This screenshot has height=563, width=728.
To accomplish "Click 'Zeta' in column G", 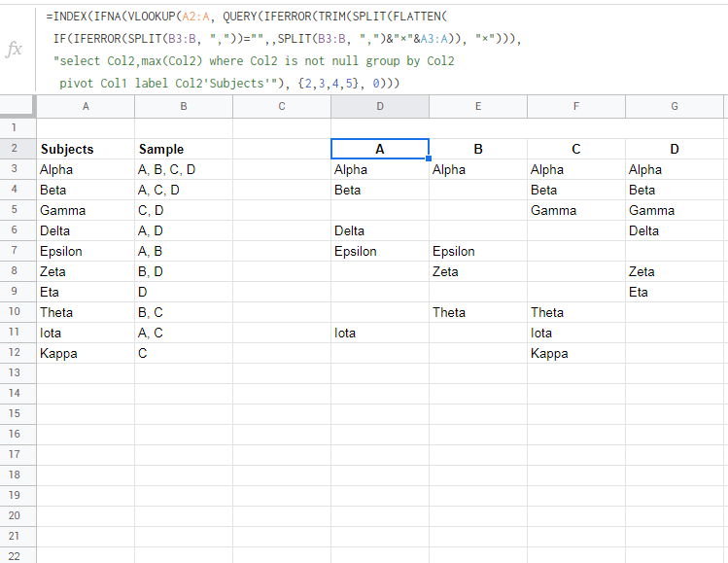I will tap(675, 271).
